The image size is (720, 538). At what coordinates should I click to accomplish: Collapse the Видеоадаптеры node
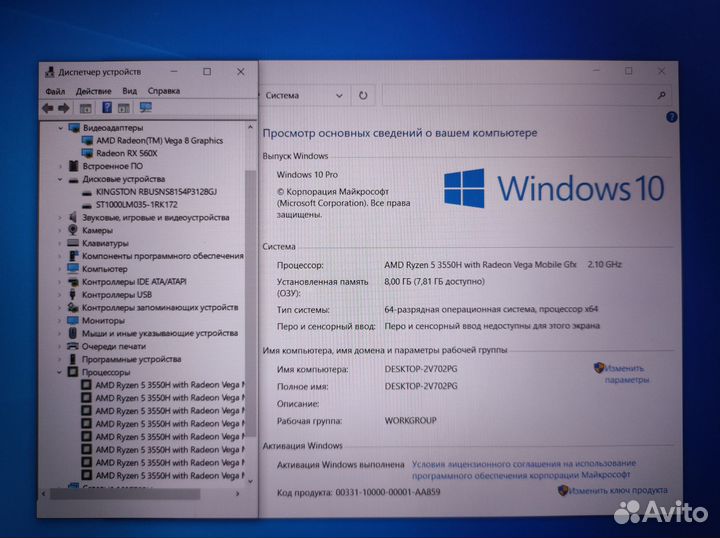(x=59, y=128)
